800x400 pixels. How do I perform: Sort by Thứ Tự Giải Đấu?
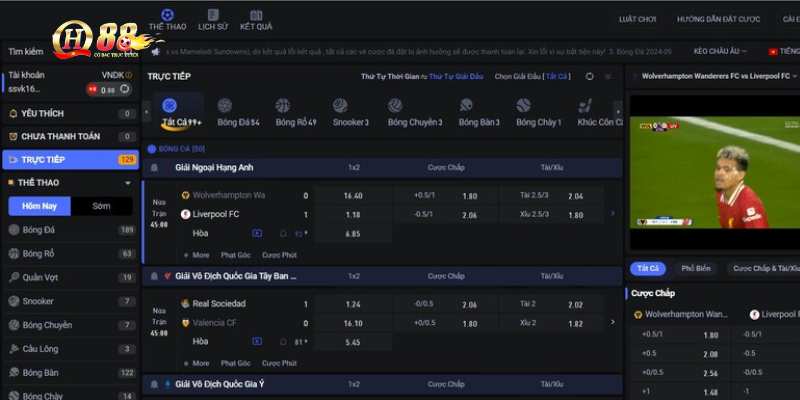coord(456,77)
